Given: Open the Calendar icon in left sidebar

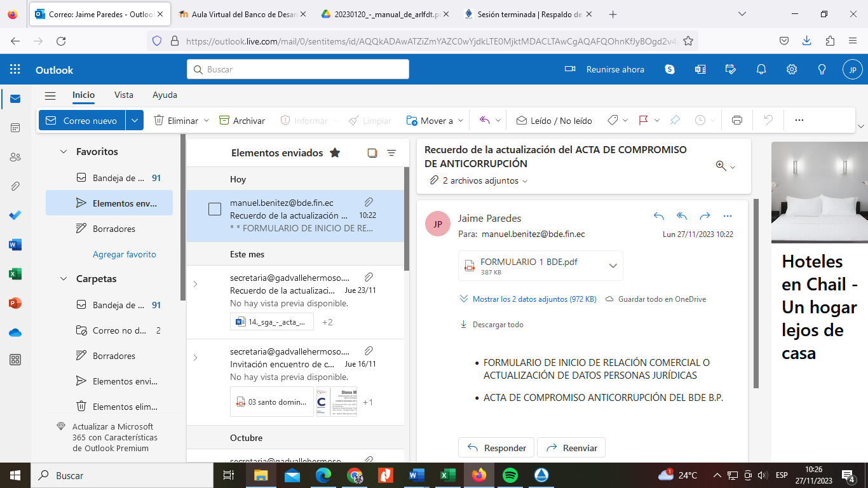Looking at the screenshot, I should point(15,128).
